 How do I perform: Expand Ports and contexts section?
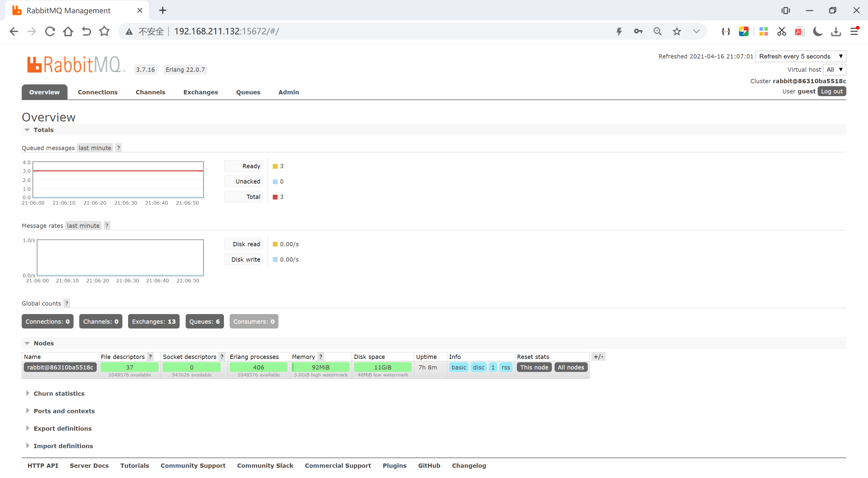64,411
